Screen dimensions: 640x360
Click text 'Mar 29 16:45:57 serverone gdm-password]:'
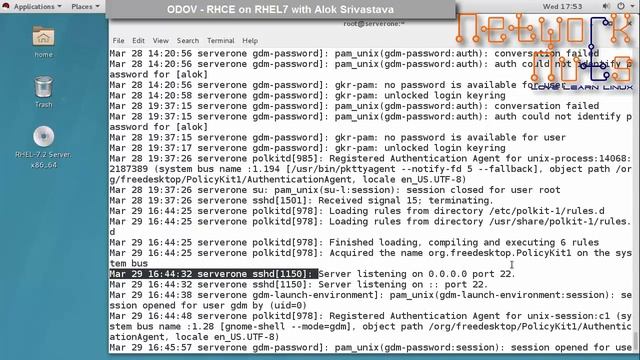[219, 347]
